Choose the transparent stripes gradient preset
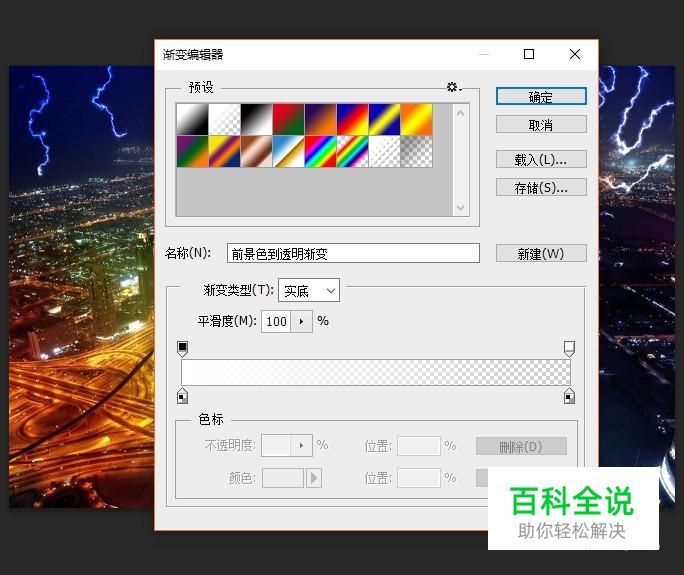 [384, 151]
